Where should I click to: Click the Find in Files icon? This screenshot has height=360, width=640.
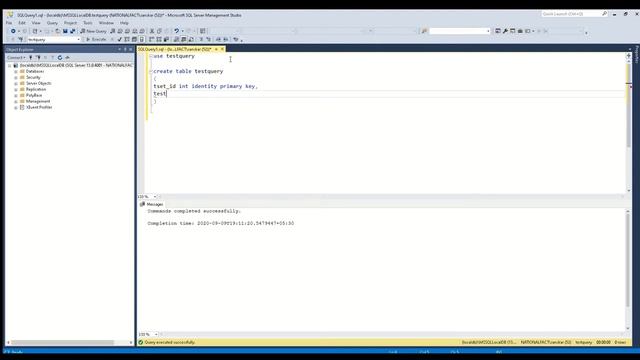click(x=424, y=31)
